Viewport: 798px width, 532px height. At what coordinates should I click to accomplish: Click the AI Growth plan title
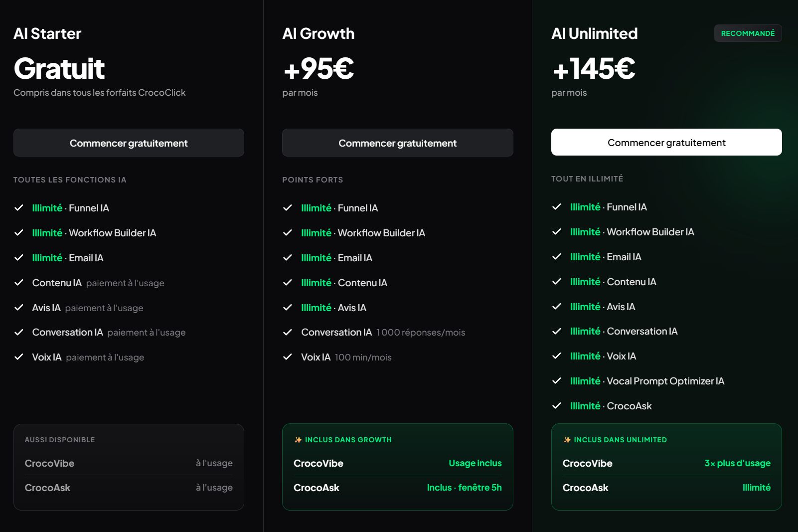[319, 33]
